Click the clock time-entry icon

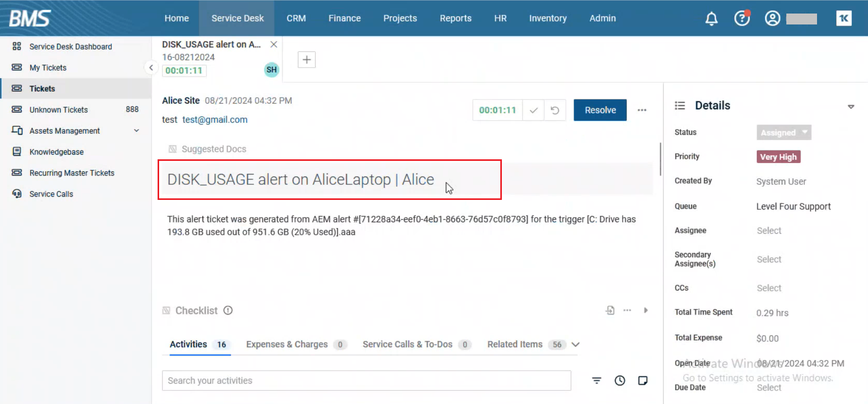619,381
